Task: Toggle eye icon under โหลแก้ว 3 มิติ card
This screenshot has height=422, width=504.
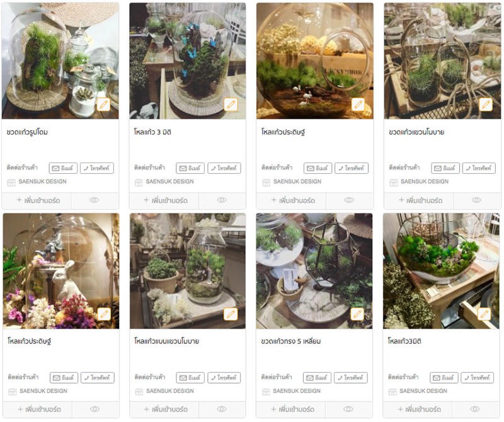Action: pyautogui.click(x=222, y=200)
